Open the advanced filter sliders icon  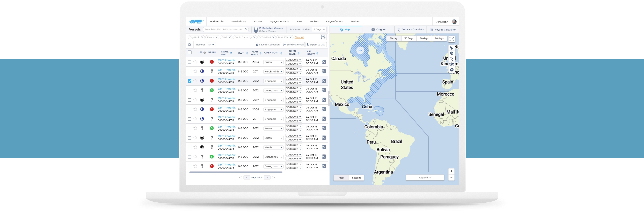(x=323, y=37)
